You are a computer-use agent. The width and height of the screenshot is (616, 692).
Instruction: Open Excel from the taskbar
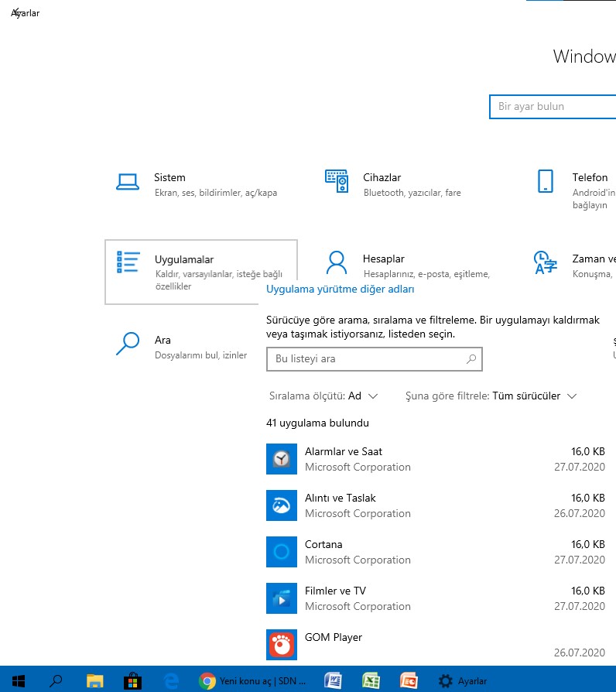click(371, 681)
